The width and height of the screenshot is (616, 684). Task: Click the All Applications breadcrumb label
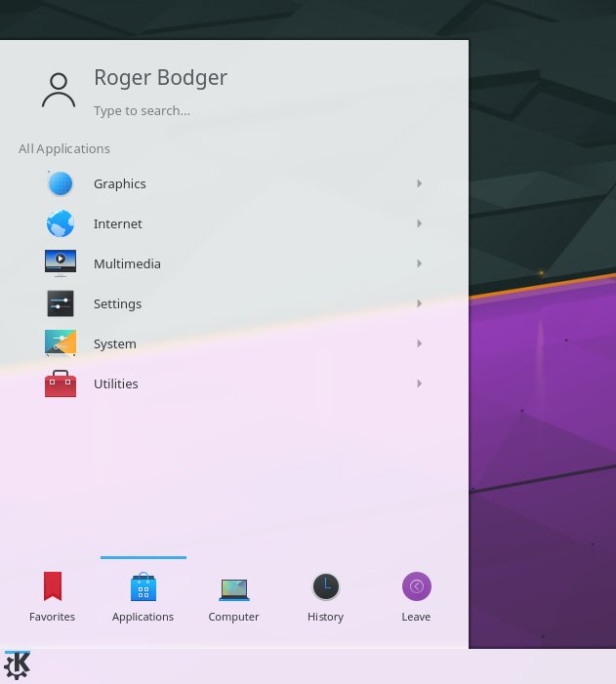[x=64, y=149]
